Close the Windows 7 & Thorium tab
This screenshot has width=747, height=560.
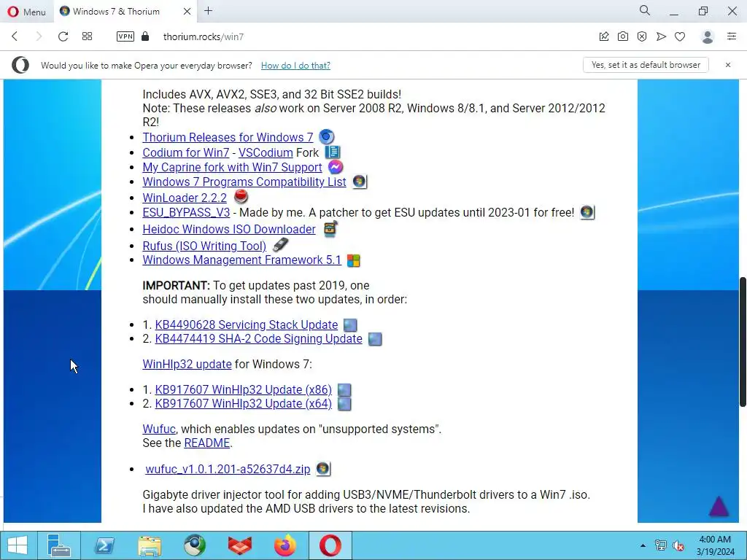(x=187, y=12)
